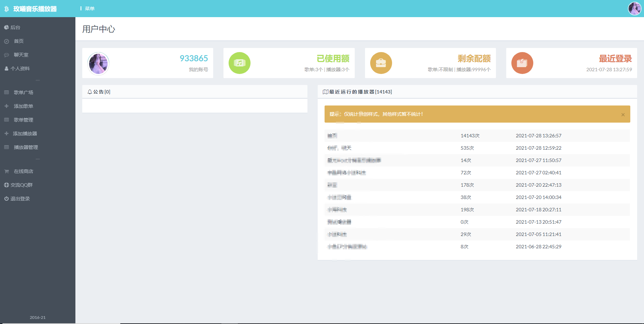Open 首页 from the sidebar
The image size is (644, 324).
(x=19, y=41)
